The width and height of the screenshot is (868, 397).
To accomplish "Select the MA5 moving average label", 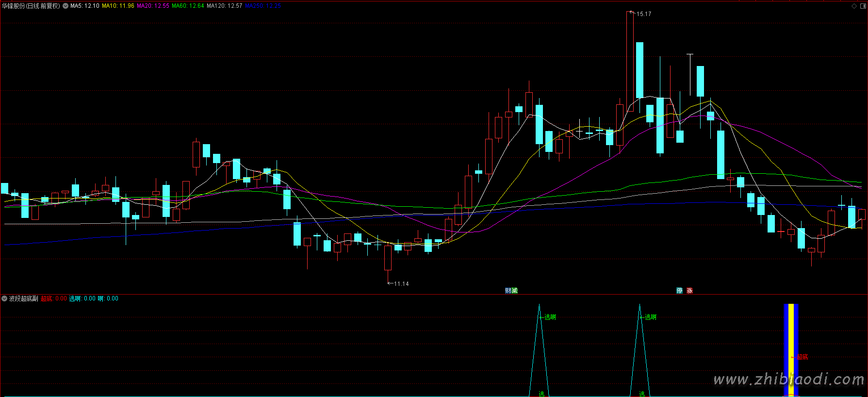I will (x=84, y=6).
